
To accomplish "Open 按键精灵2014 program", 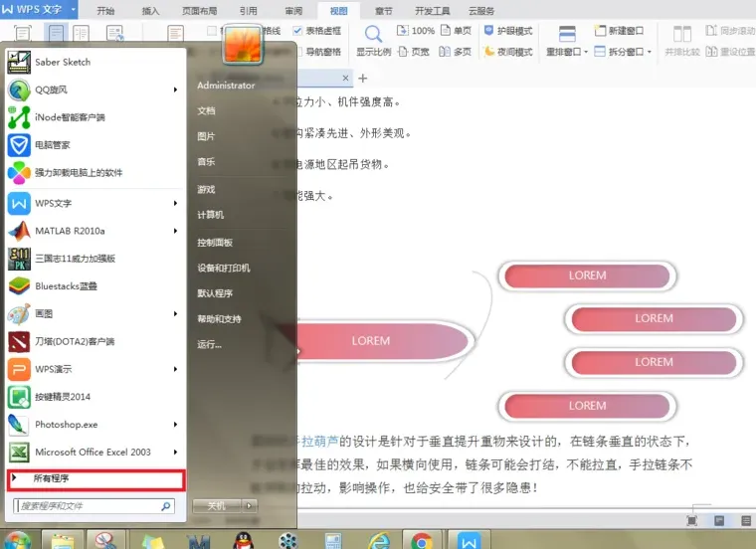I will pyautogui.click(x=95, y=397).
